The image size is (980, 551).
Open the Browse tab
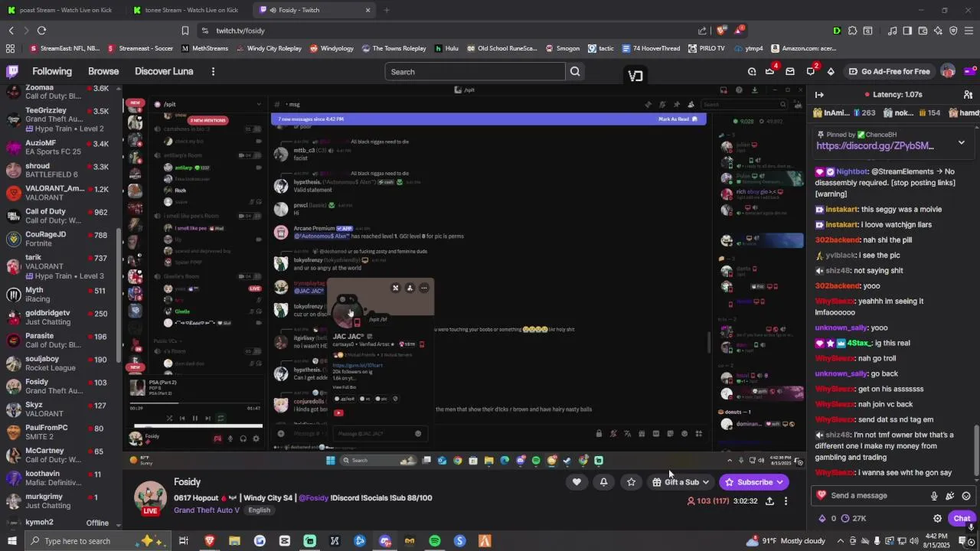coord(103,71)
